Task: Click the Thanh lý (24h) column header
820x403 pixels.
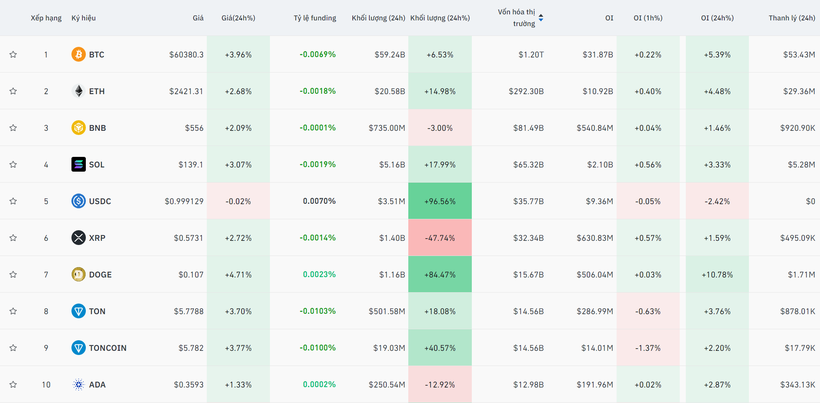Action: click(x=792, y=18)
